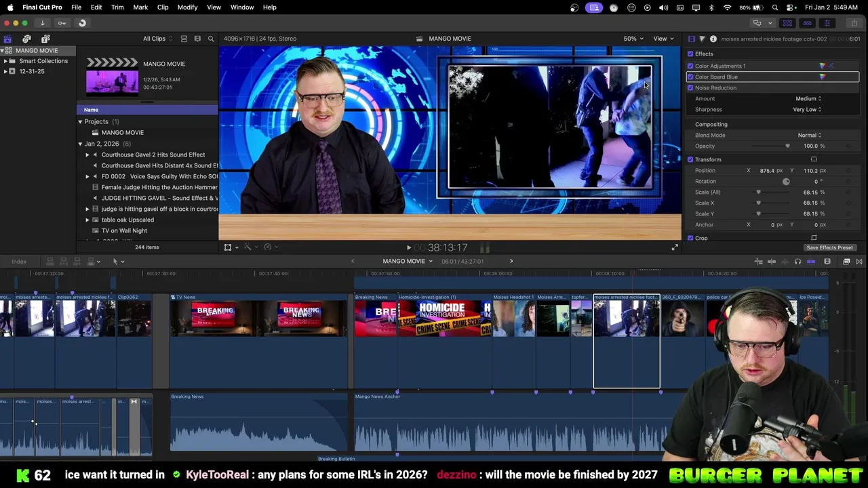868x488 pixels.
Task: Enter full screen viewer playback
Action: click(675, 247)
